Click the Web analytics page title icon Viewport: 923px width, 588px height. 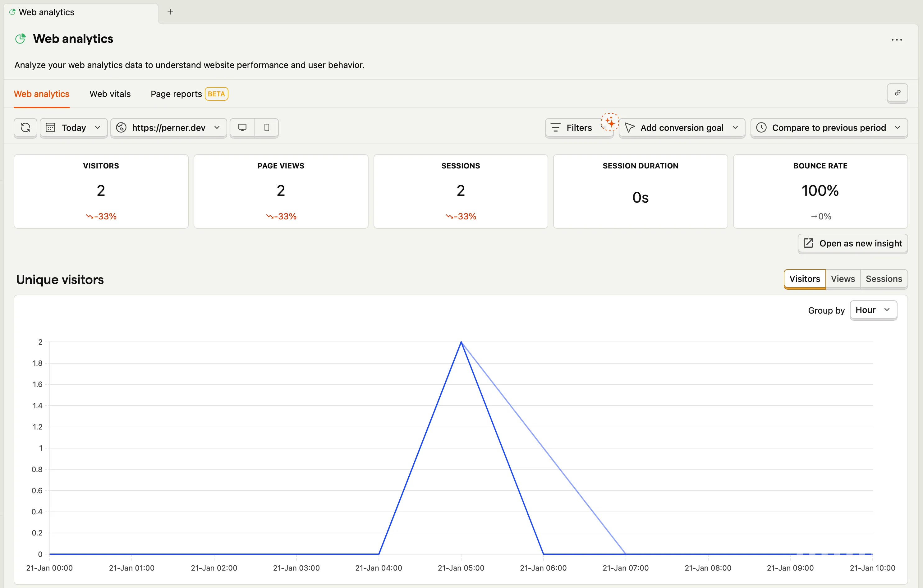(x=20, y=39)
